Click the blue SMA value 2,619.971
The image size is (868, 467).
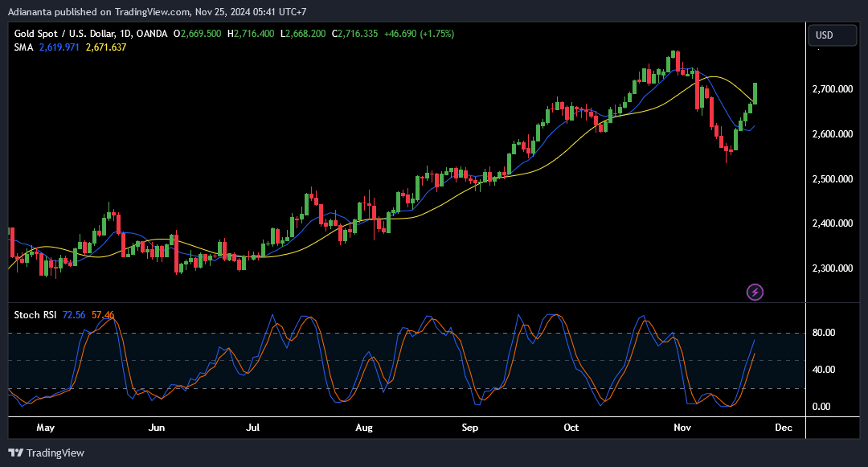tap(59, 47)
